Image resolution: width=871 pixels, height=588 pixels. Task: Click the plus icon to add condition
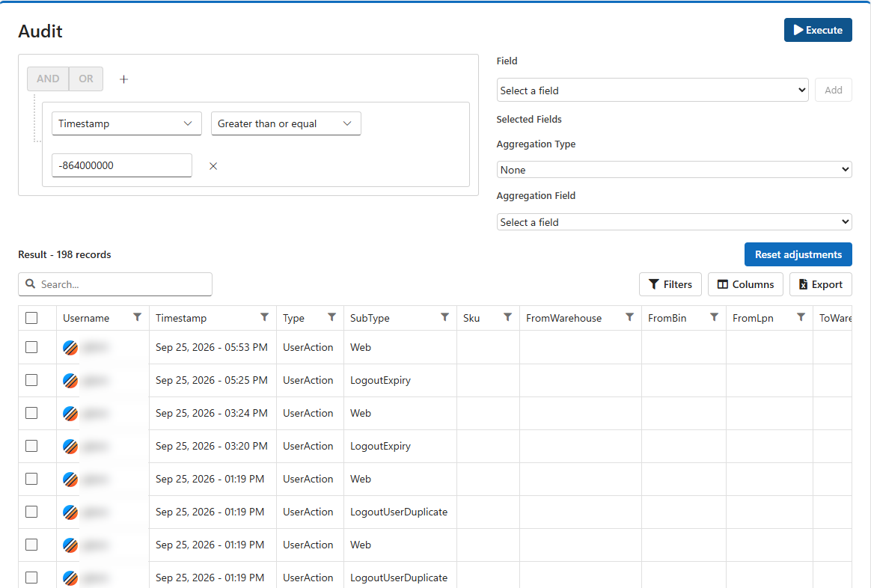point(124,79)
